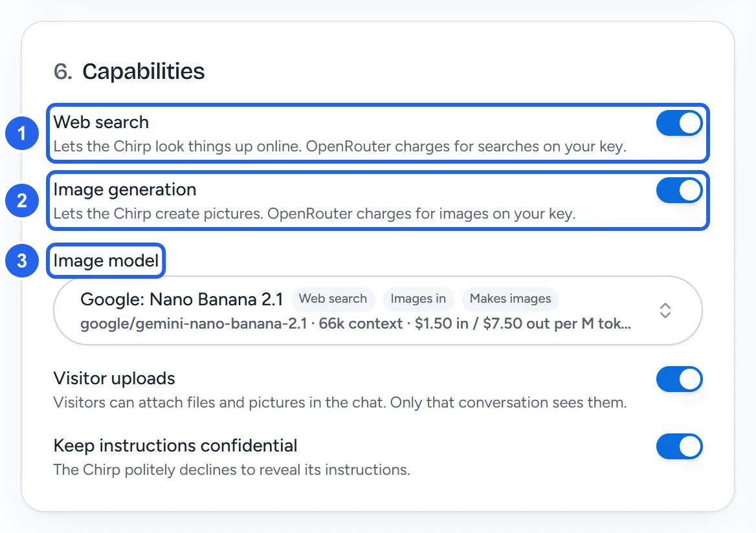756x533 pixels.
Task: Click the 'Image model' label
Action: tap(106, 261)
